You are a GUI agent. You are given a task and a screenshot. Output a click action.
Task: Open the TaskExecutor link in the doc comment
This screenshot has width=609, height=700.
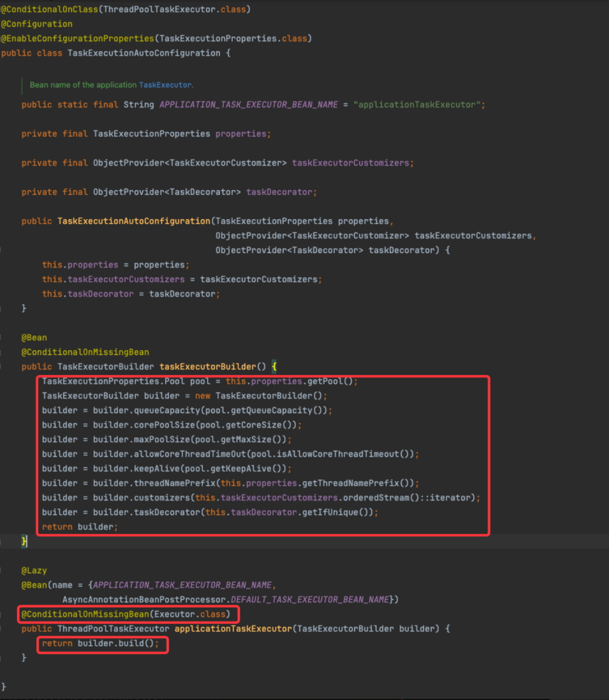coord(165,85)
